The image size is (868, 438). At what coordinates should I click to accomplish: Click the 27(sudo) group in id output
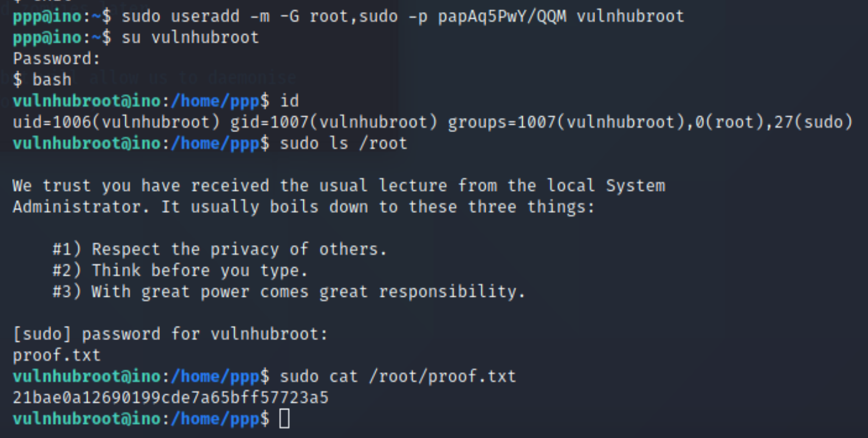[813, 122]
